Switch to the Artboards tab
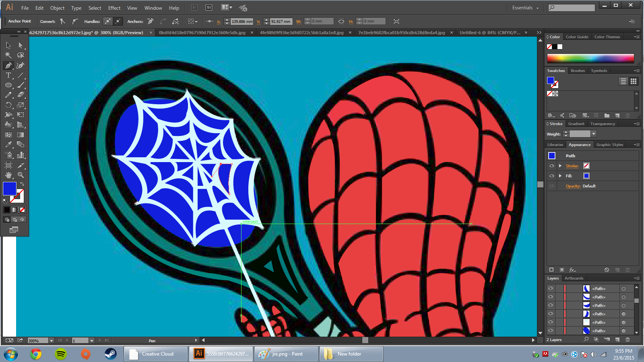644x362 pixels. pyautogui.click(x=574, y=278)
